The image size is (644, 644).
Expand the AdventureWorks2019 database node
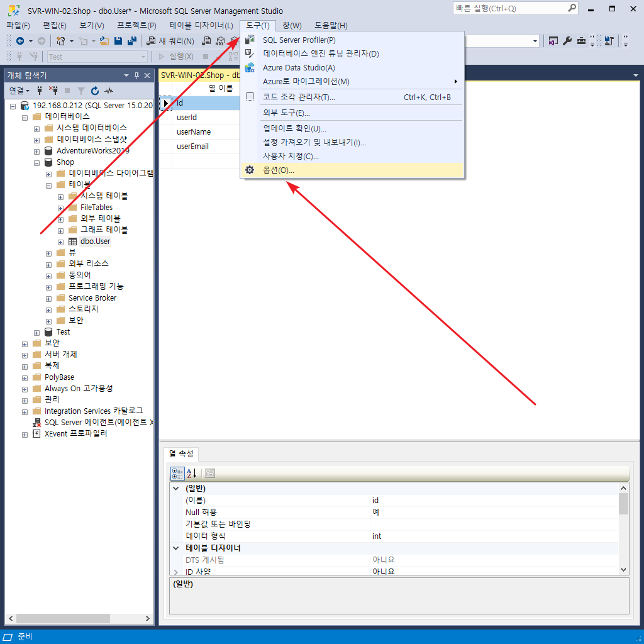point(36,152)
